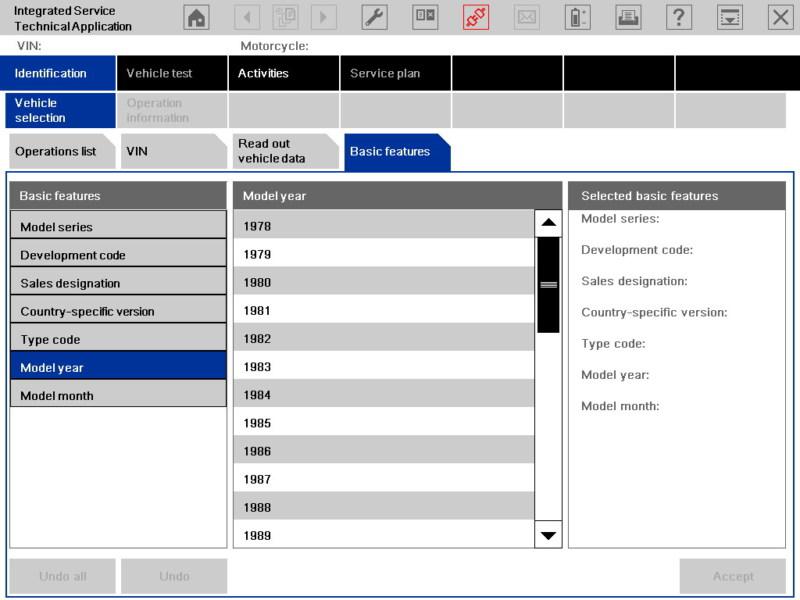
Task: Click the printer icon
Action: point(628,17)
